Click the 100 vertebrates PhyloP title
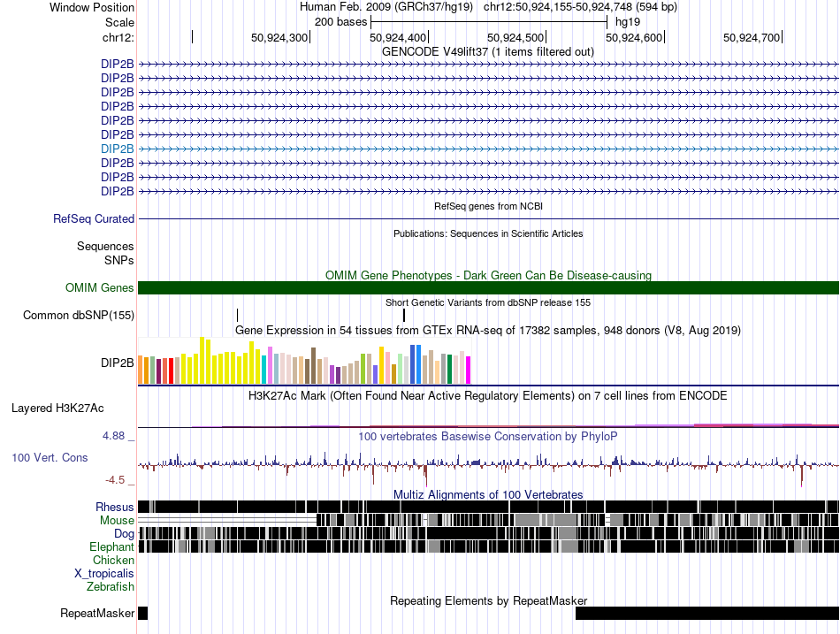Image resolution: width=840 pixels, height=634 pixels. (x=488, y=437)
